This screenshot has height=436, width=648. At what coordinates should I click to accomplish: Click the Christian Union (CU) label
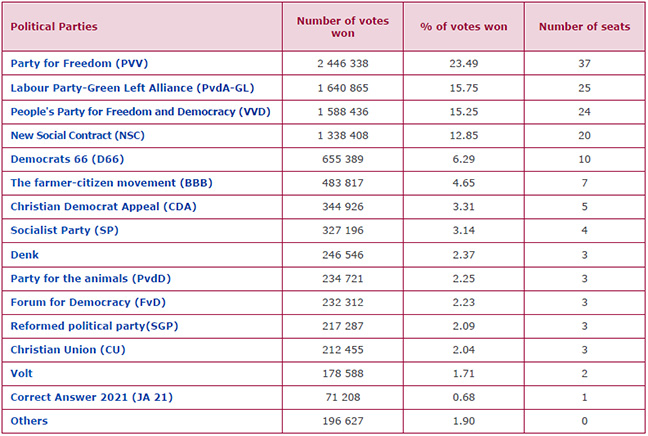70,350
